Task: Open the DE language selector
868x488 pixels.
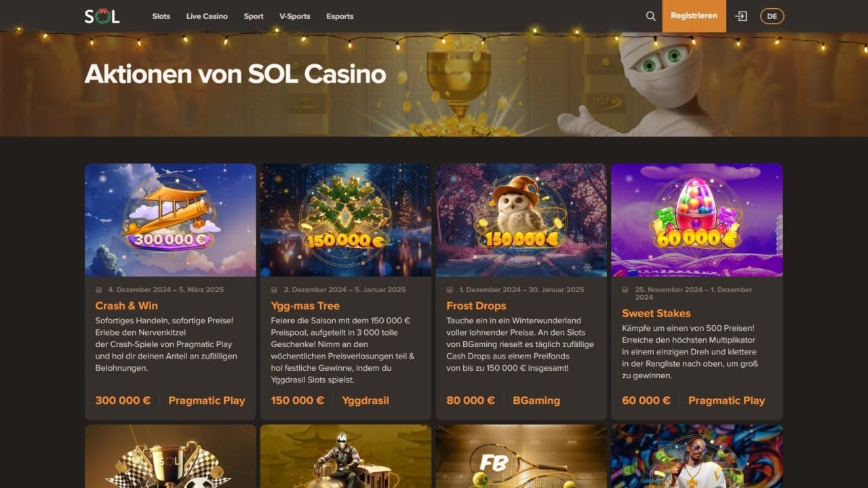Action: (772, 16)
